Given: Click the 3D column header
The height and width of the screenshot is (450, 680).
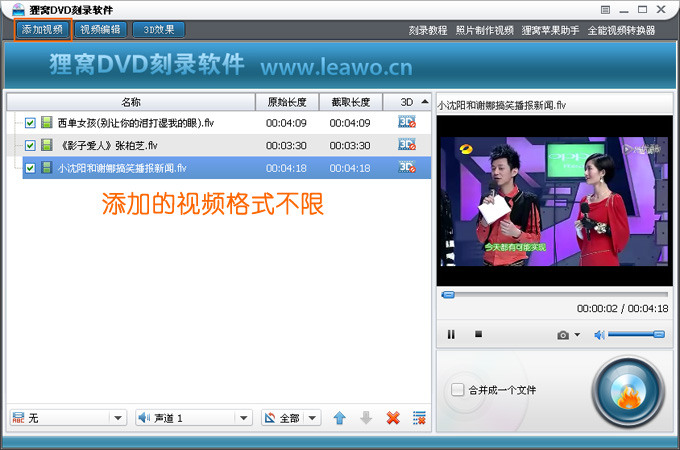Looking at the screenshot, I should (407, 102).
